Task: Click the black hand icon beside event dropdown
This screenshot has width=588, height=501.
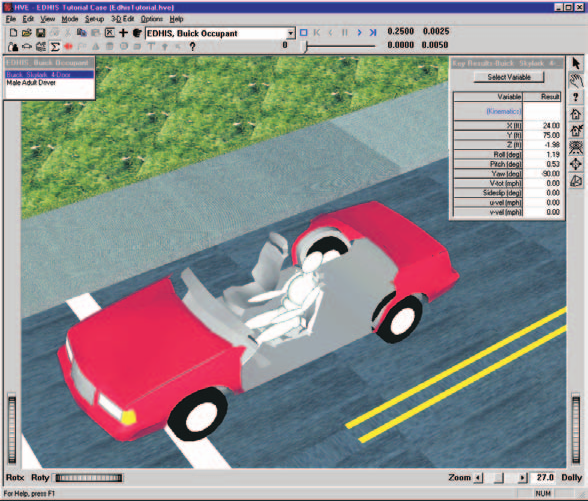Action: click(137, 33)
